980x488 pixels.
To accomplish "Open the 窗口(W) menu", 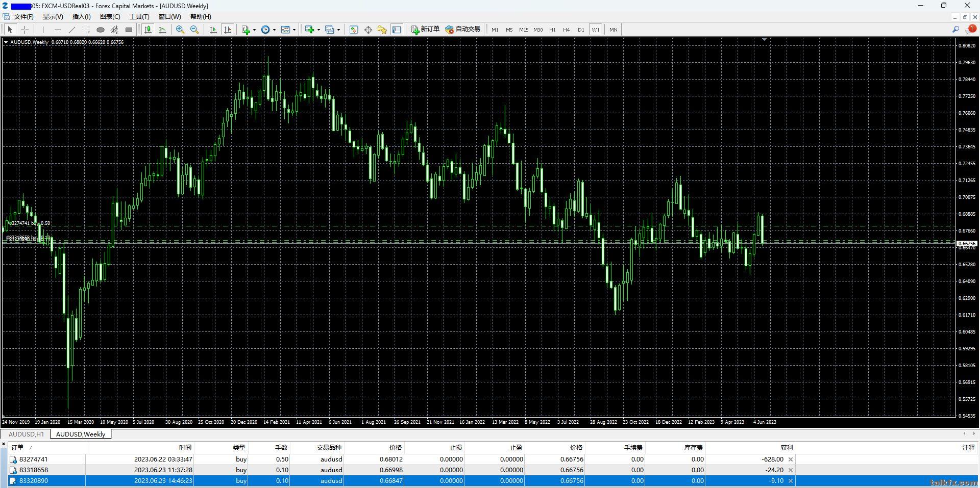I will click(169, 17).
